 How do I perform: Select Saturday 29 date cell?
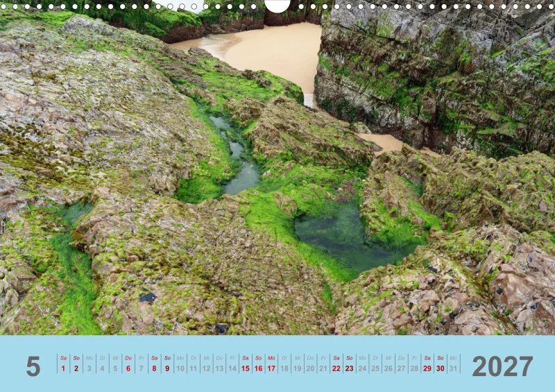427,364
